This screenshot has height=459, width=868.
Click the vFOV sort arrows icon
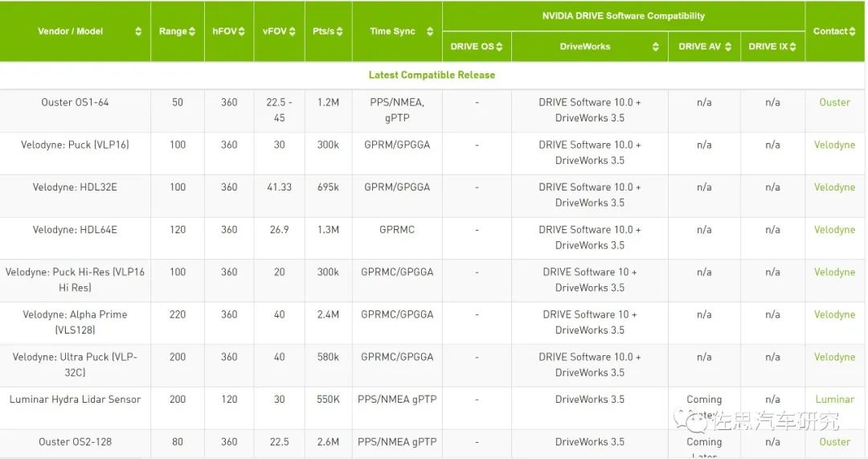pyautogui.click(x=293, y=32)
